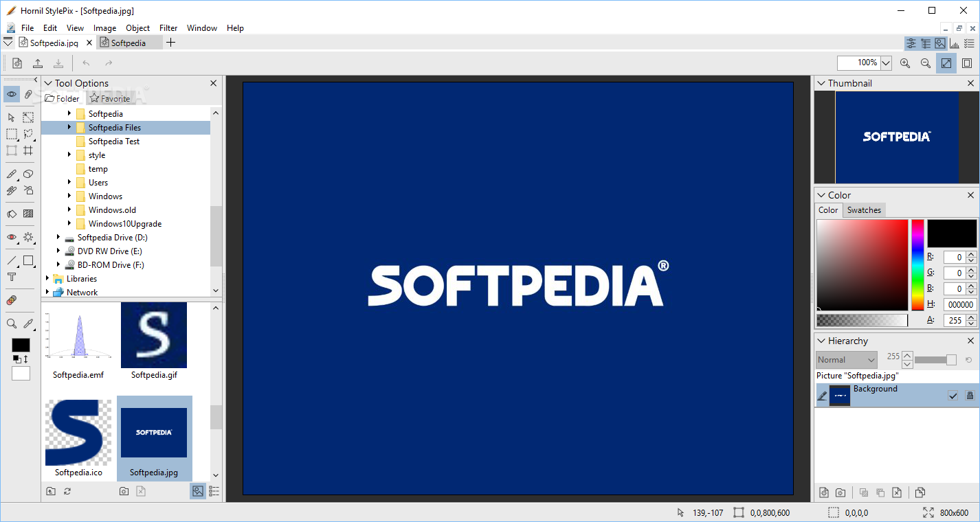Add a new layer group folder

coord(840,492)
